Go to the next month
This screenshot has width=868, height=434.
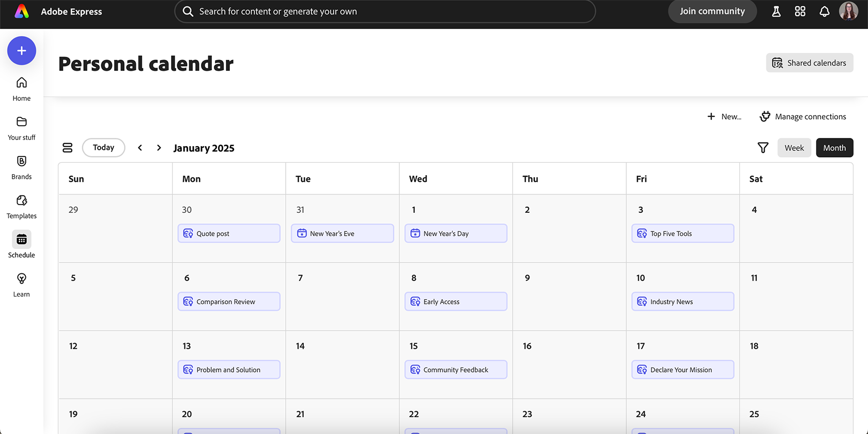[x=159, y=148]
